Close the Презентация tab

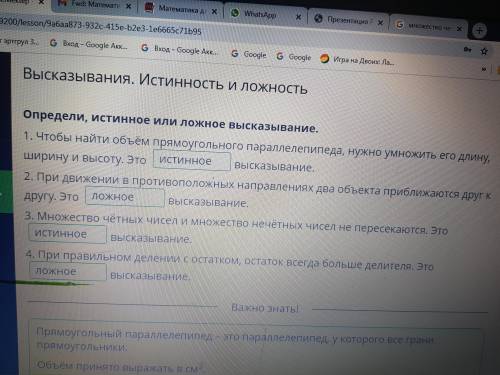tap(380, 23)
